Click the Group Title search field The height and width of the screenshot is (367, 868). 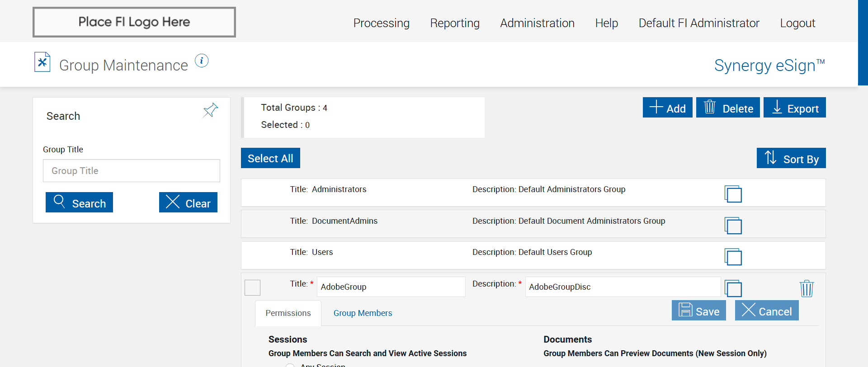point(131,171)
